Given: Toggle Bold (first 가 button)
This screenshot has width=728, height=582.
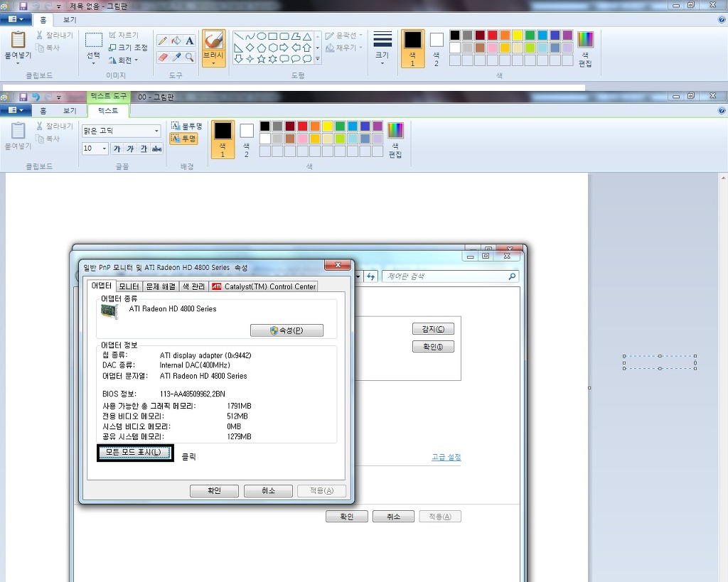Looking at the screenshot, I should pos(117,149).
